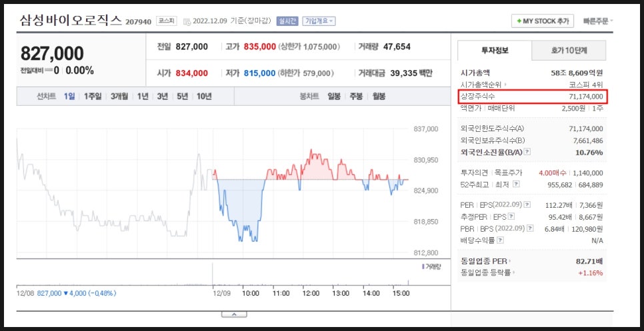Viewport: 644px width, 331px height.
Task: Click the 거래량 value 47,654
Action: coord(397,47)
